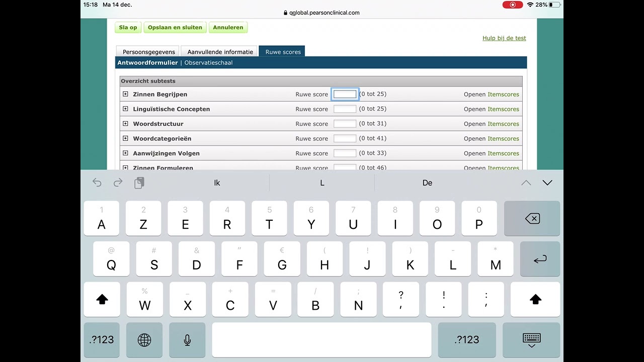Tap the redo arrow on keyboard toolbar
644x362 pixels.
(x=118, y=183)
